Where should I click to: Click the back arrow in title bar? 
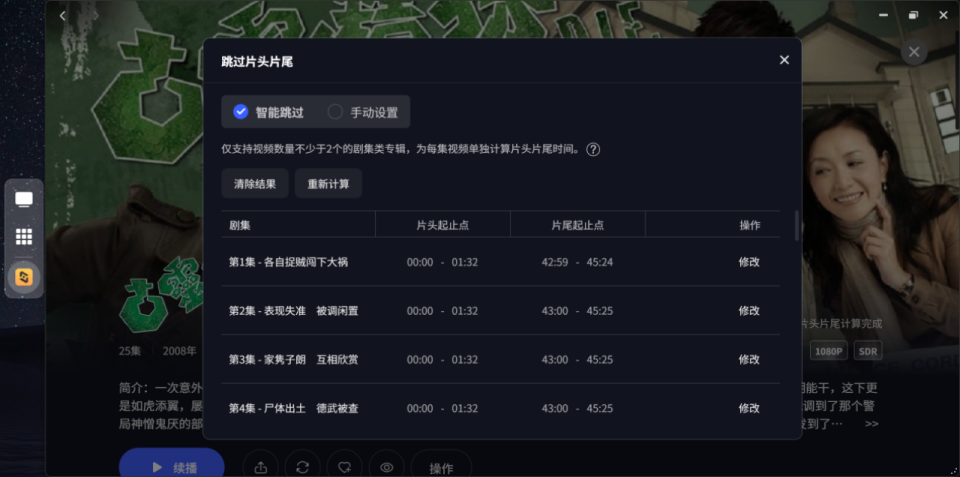click(x=62, y=16)
